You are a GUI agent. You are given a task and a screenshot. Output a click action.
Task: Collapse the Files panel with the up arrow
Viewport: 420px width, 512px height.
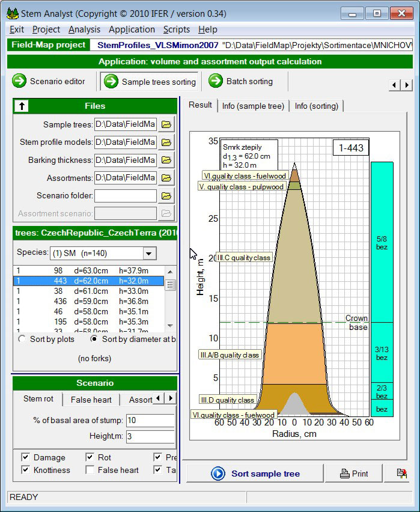22,106
